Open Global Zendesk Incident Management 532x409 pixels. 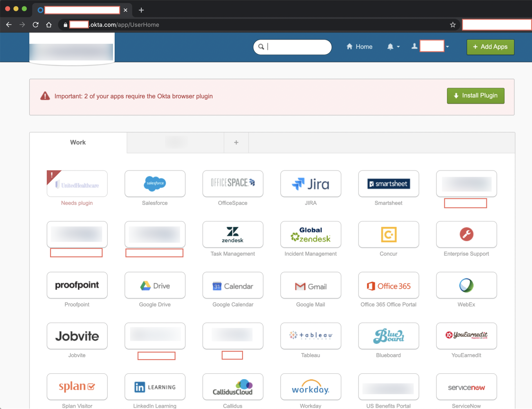(x=311, y=234)
